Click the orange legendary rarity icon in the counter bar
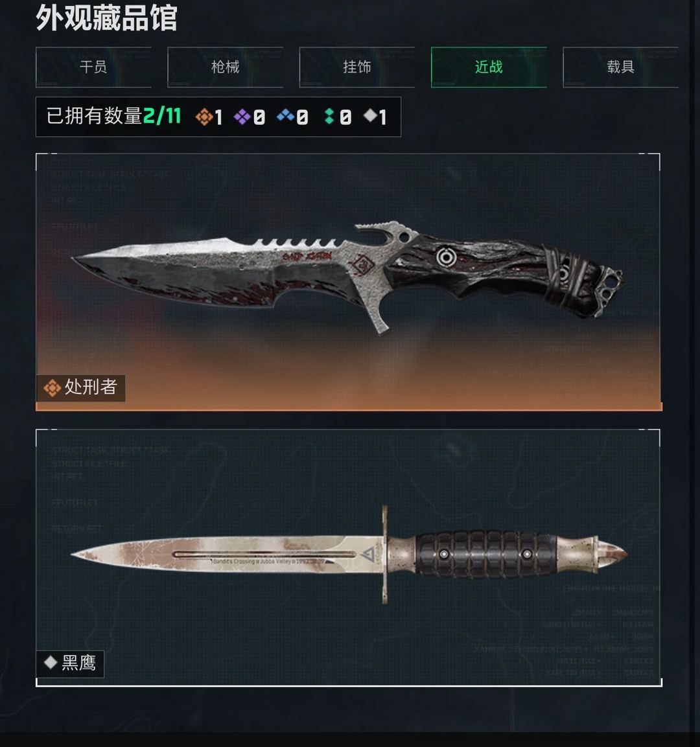The image size is (700, 747). [x=204, y=117]
